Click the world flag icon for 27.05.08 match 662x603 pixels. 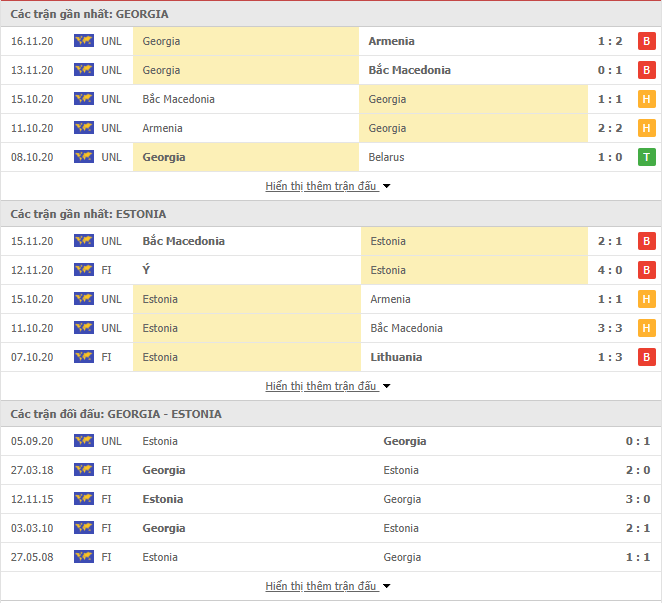[84, 557]
